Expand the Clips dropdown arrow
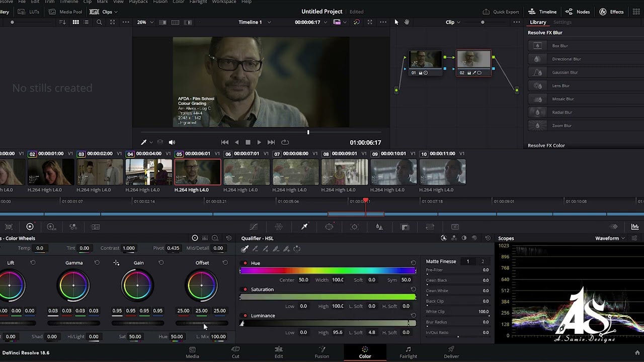644x362 pixels. (116, 12)
